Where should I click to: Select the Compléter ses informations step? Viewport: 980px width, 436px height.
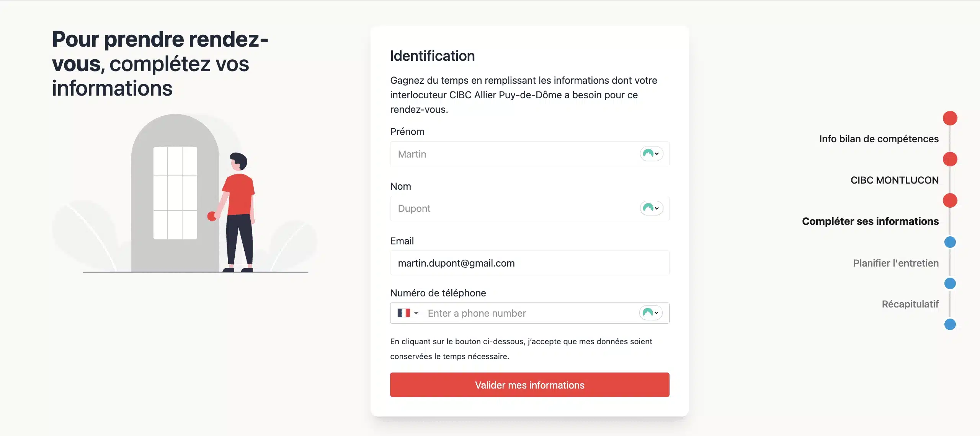(x=870, y=221)
